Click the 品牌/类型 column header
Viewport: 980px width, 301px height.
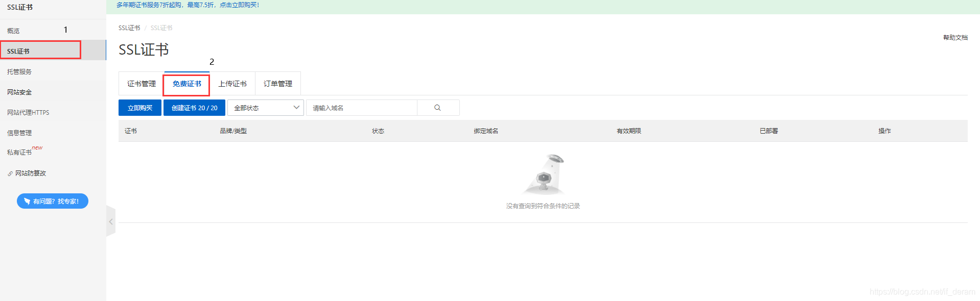point(234,131)
